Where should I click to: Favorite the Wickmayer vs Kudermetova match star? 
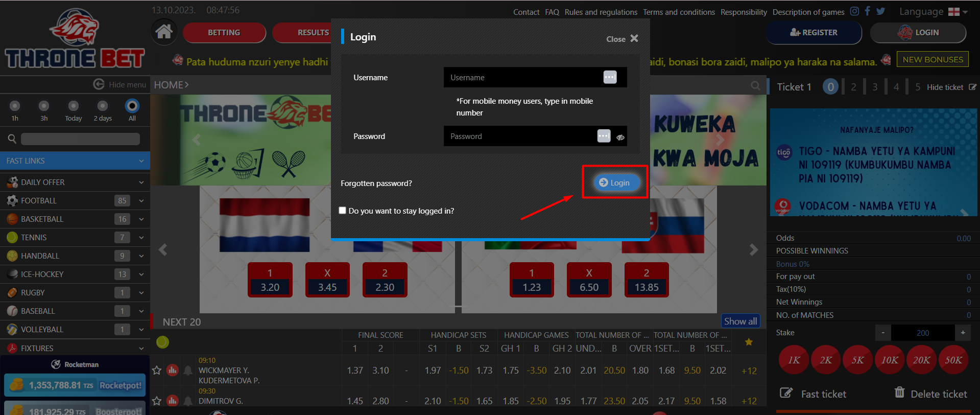[x=157, y=370]
